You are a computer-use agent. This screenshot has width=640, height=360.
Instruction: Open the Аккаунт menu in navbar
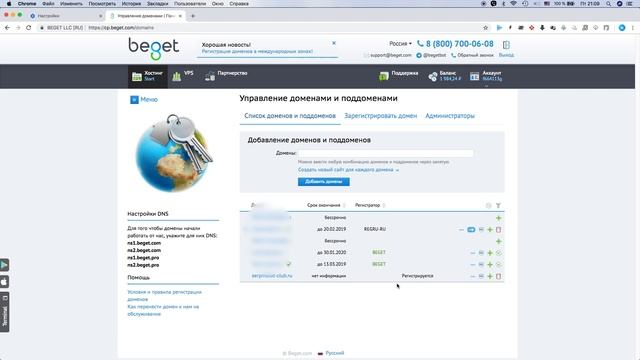pyautogui.click(x=486, y=76)
